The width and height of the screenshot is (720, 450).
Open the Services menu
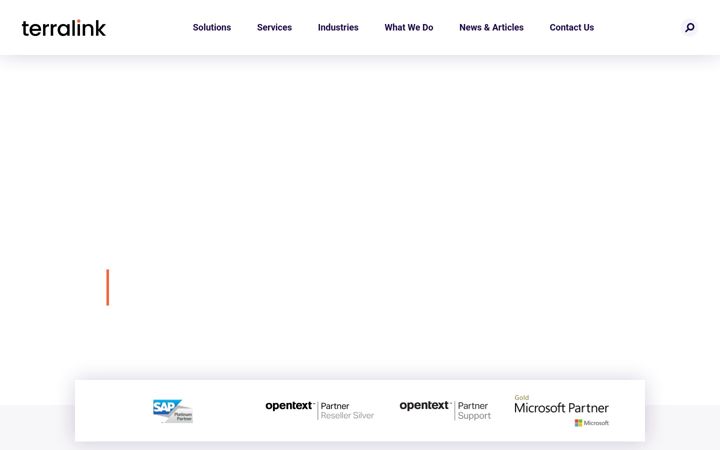(274, 28)
